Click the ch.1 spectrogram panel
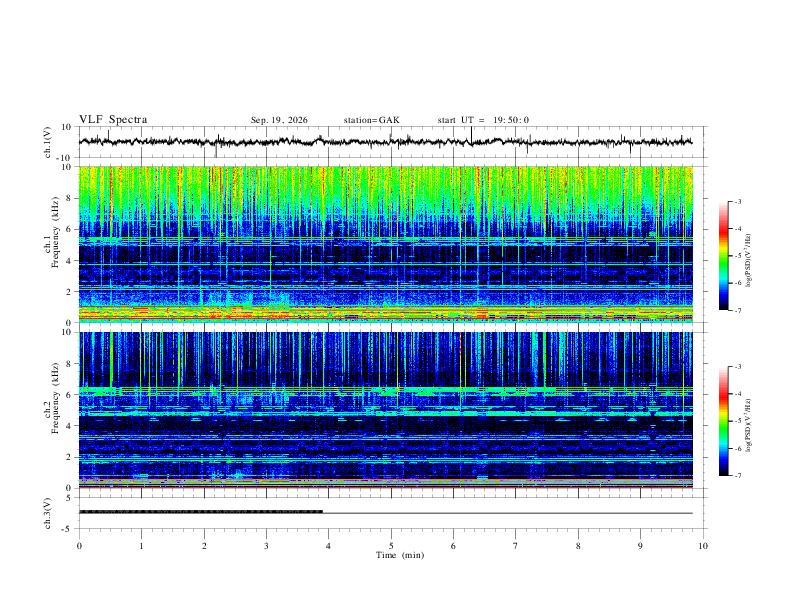Screen dimensions: 792x612 click(386, 244)
